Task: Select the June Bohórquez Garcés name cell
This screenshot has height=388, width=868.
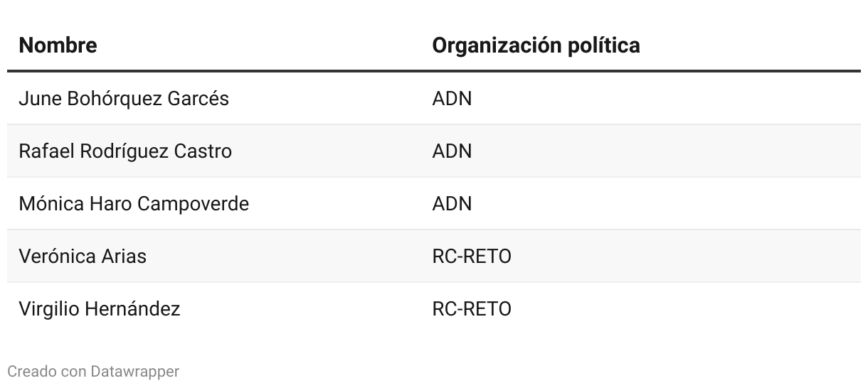Action: (x=124, y=99)
